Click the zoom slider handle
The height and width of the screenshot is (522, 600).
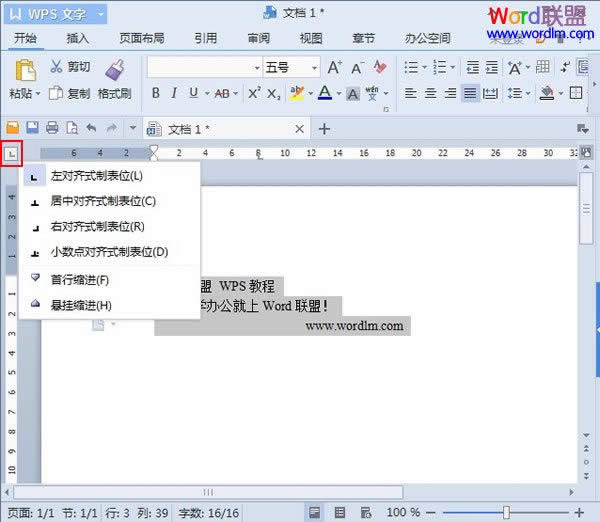(x=506, y=512)
